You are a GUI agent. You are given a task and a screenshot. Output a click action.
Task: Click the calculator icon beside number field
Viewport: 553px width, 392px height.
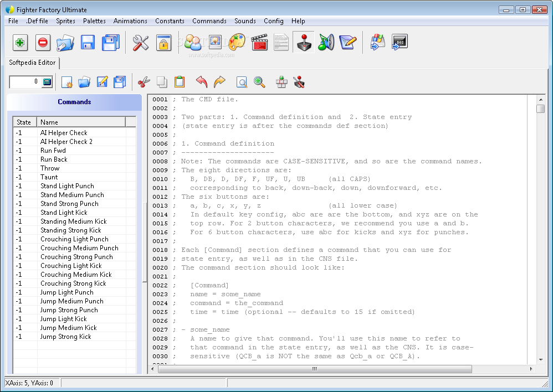[x=47, y=82]
